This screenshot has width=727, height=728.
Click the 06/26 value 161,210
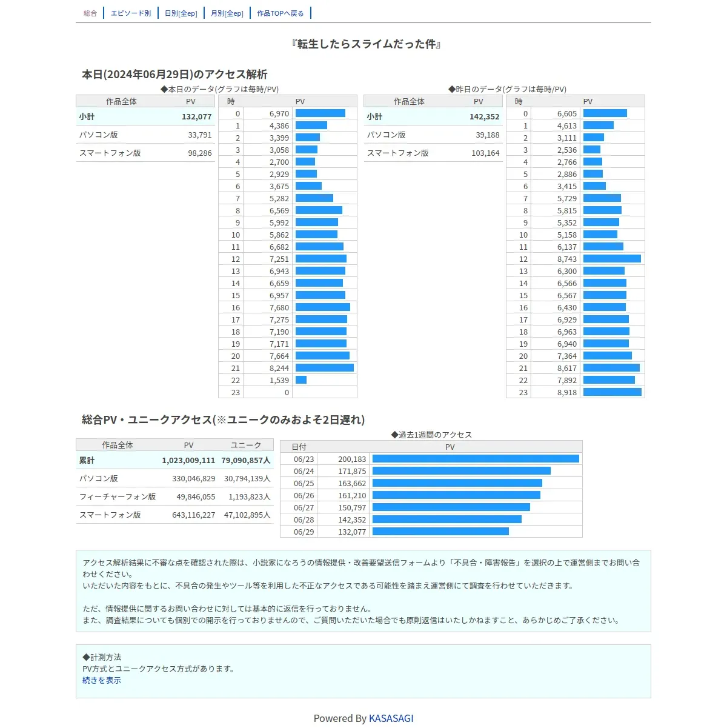click(352, 495)
